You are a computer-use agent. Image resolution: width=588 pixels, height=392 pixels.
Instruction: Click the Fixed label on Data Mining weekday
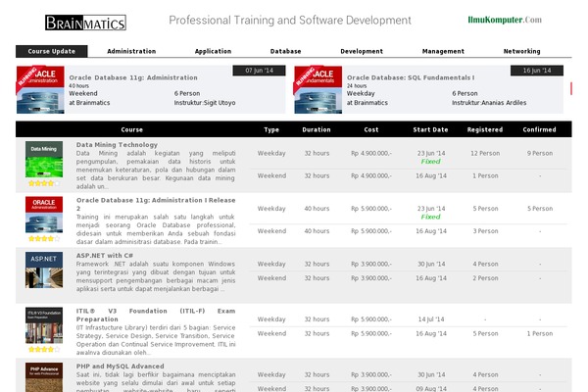(431, 162)
